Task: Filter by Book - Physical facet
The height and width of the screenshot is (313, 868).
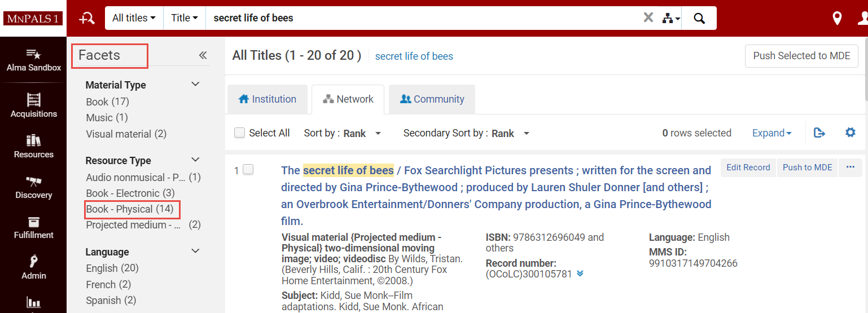Action: [x=129, y=209]
